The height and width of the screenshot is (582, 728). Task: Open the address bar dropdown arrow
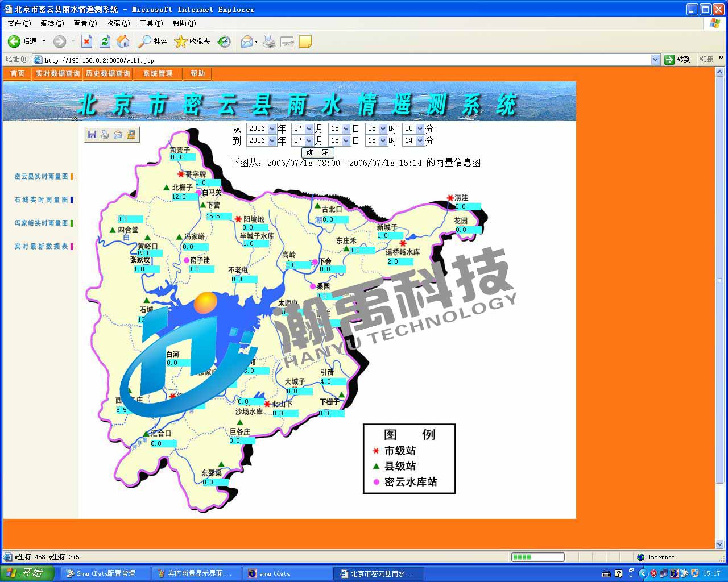coord(655,59)
